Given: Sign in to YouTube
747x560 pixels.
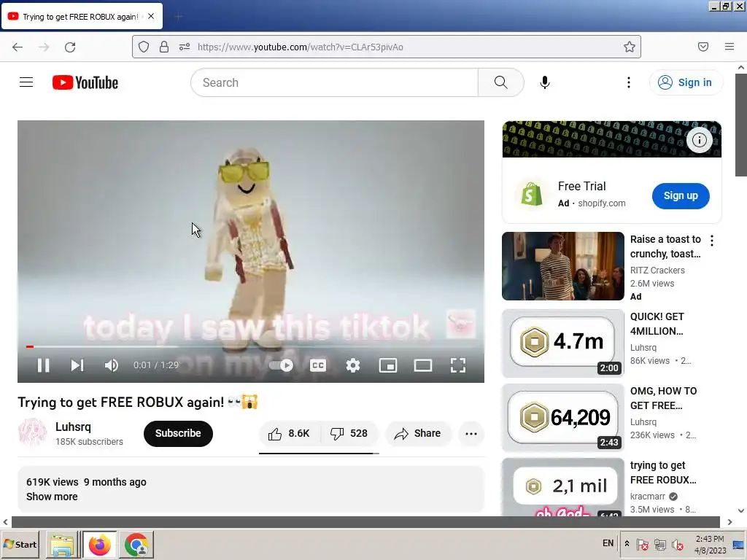Looking at the screenshot, I should click(686, 82).
